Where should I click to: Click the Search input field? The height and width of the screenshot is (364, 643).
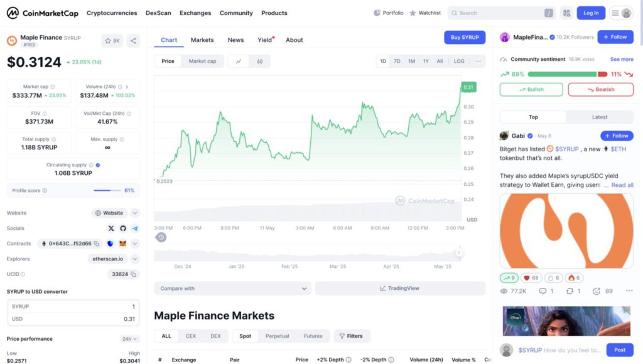(499, 13)
